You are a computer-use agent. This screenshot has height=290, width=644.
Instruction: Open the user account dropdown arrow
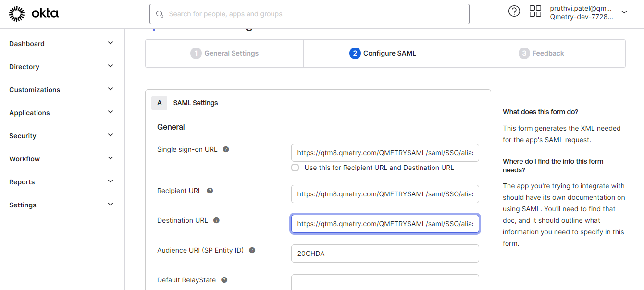[624, 12]
